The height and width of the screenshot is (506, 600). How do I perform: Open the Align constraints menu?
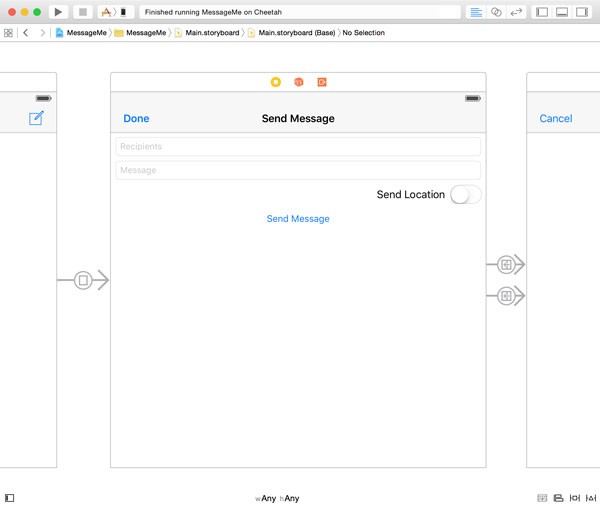(559, 498)
